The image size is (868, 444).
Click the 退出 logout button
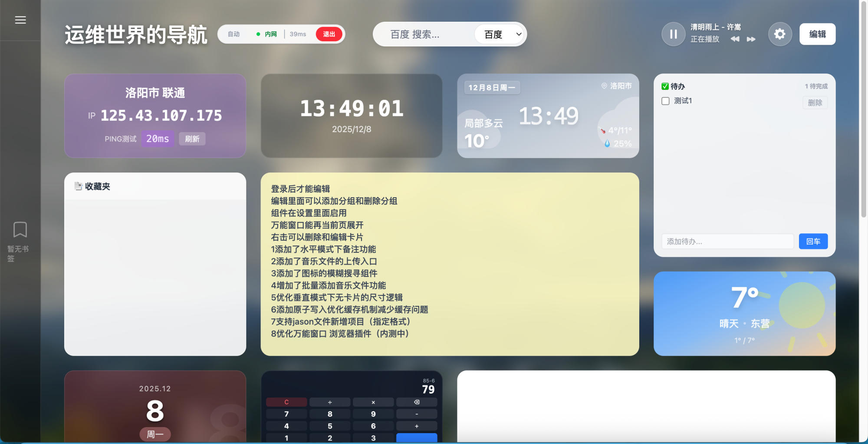[329, 34]
